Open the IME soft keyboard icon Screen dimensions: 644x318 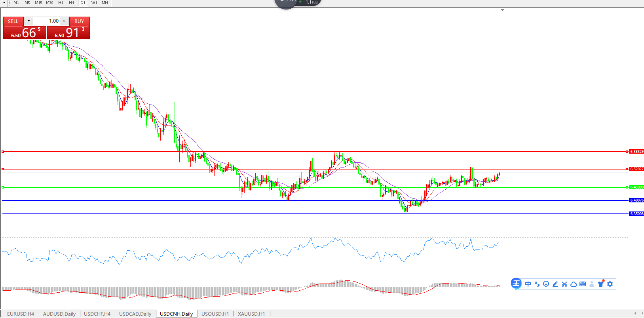[x=583, y=284]
